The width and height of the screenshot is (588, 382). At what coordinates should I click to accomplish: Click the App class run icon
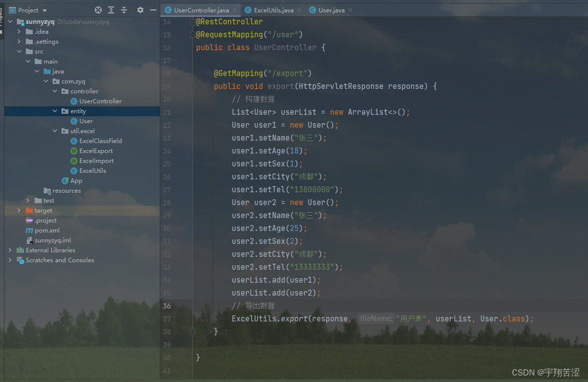(65, 181)
